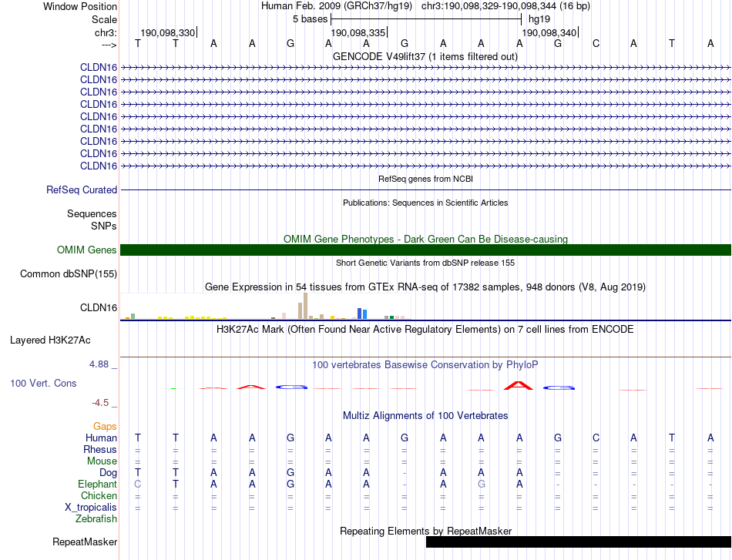Click the hg19 label beside the scale bar
Screen dimensions: 732x560
click(539, 19)
